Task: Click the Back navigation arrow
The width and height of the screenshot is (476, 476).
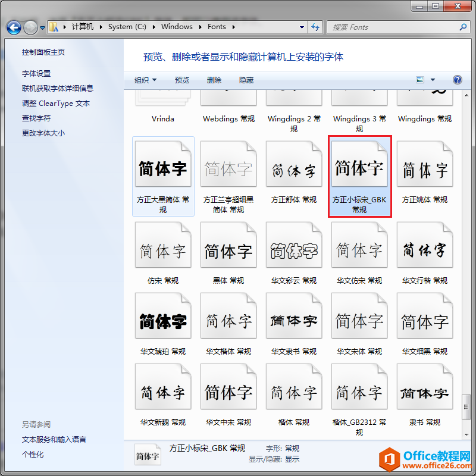Action: (x=14, y=27)
